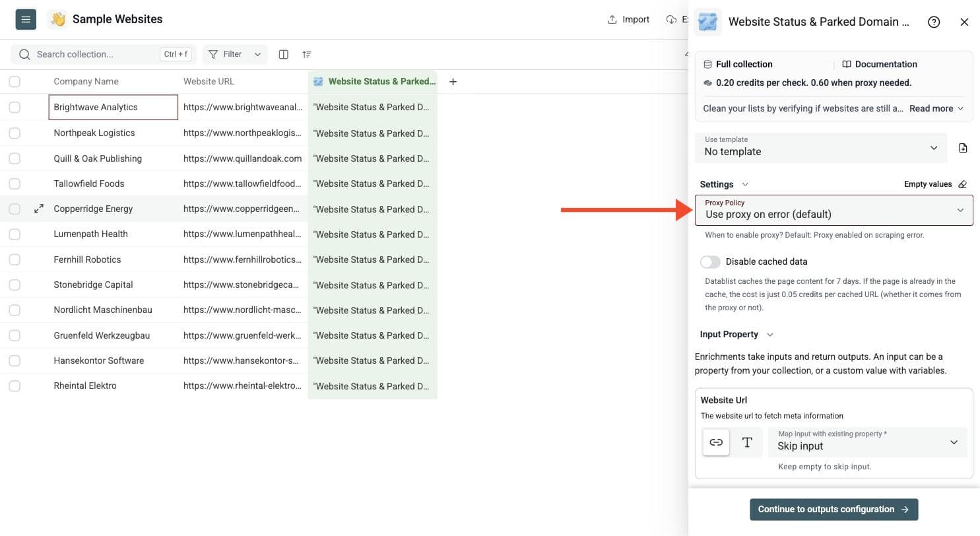Add a new column with plus icon
This screenshot has width=980, height=536.
click(x=453, y=82)
